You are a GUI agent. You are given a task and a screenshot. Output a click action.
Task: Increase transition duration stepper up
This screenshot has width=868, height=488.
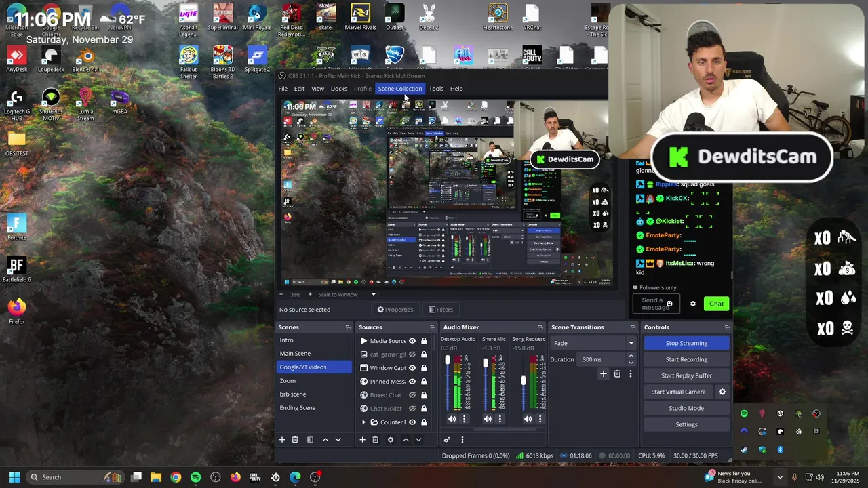[x=631, y=356]
